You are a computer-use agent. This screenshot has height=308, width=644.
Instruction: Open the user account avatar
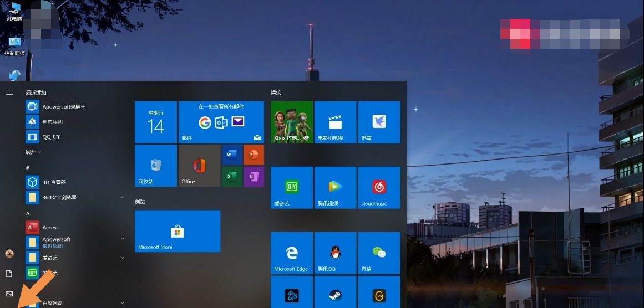pos(9,254)
